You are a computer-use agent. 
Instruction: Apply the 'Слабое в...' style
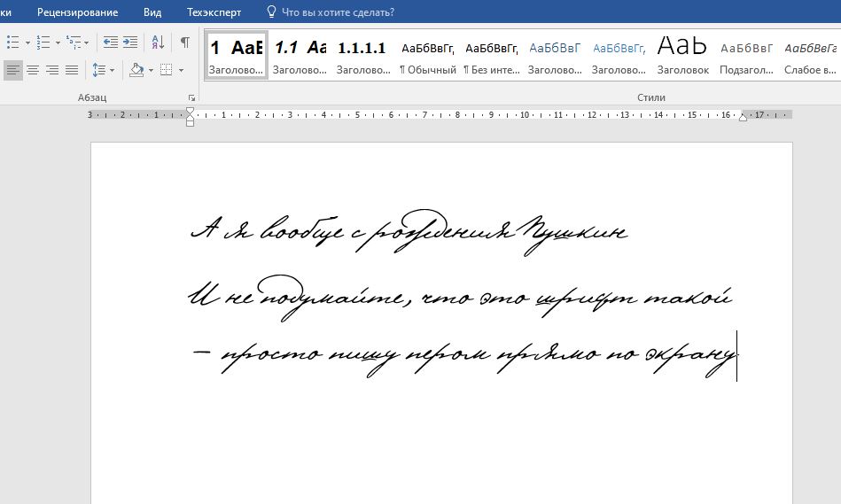pyautogui.click(x=810, y=55)
